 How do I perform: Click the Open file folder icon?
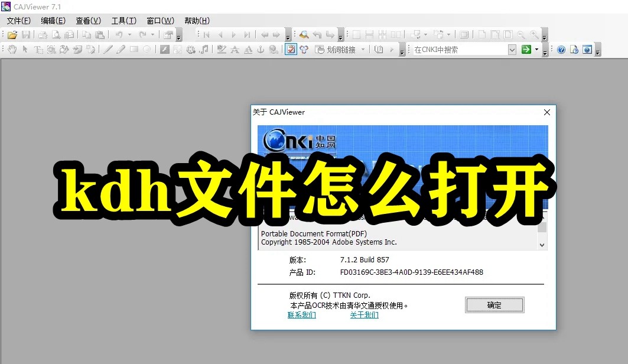pyautogui.click(x=12, y=35)
